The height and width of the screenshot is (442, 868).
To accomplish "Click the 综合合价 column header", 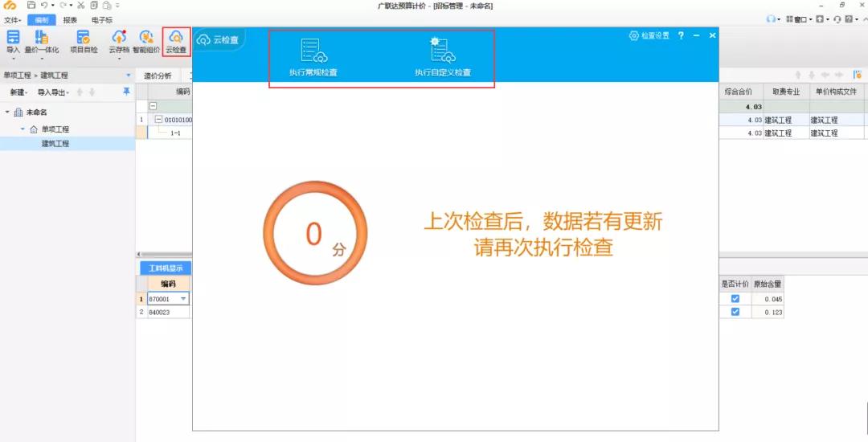I will pos(739,92).
